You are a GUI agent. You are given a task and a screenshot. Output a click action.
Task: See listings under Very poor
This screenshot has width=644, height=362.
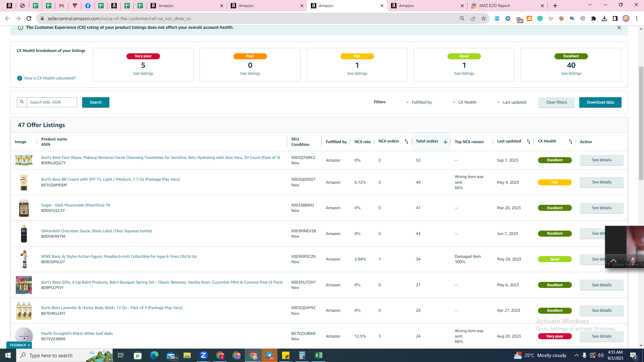pyautogui.click(x=143, y=73)
